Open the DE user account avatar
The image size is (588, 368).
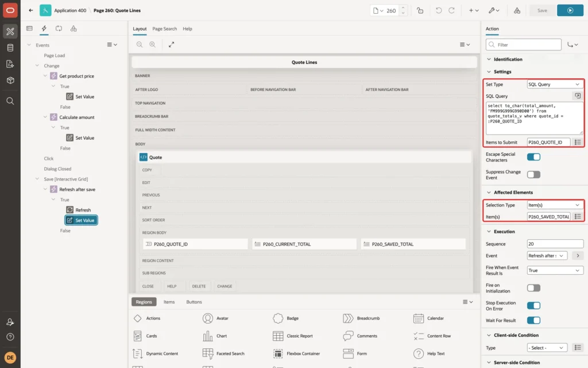pos(10,358)
